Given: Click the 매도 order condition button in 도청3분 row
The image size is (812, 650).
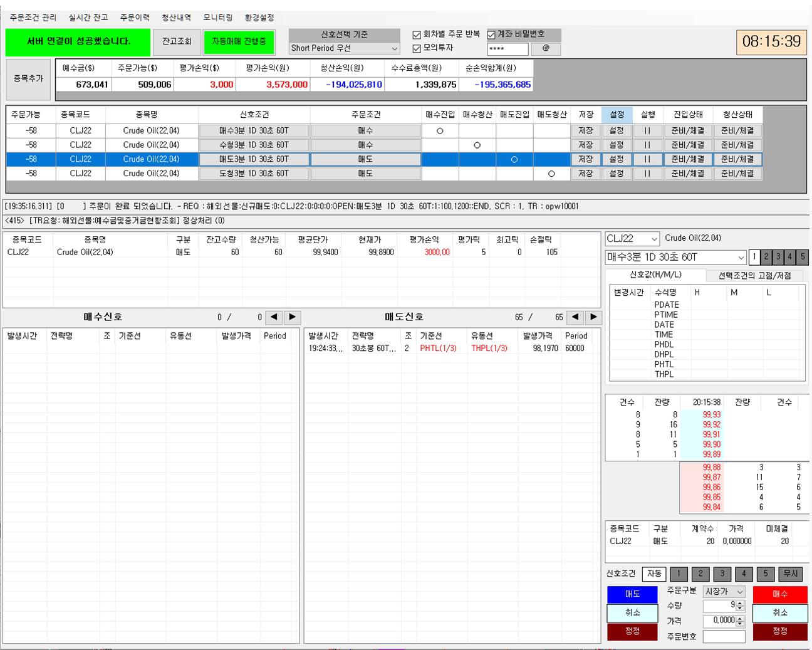Looking at the screenshot, I should pyautogui.click(x=365, y=174).
